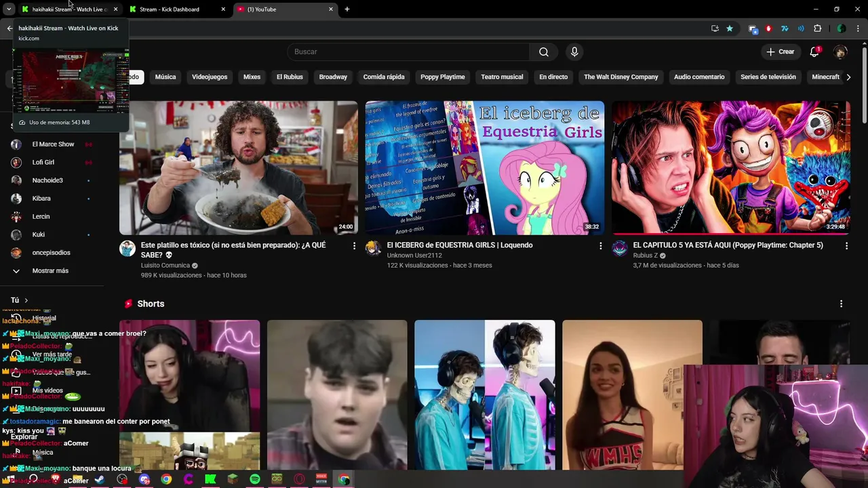Open the Nachoide3 subscription

pos(52,180)
